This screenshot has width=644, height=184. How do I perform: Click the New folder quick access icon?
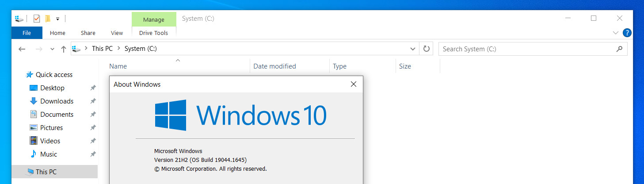coord(47,19)
